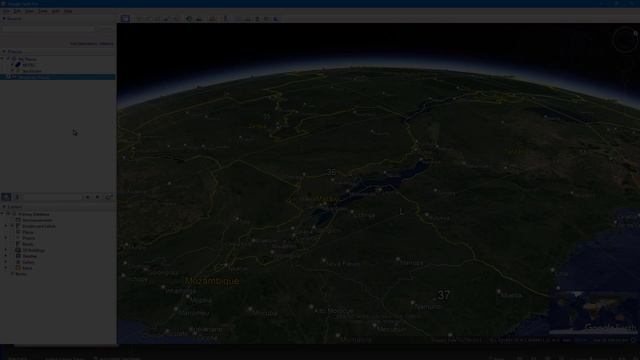The width and height of the screenshot is (640, 360).
Task: Expand the Gallery layer
Action: click(6, 262)
